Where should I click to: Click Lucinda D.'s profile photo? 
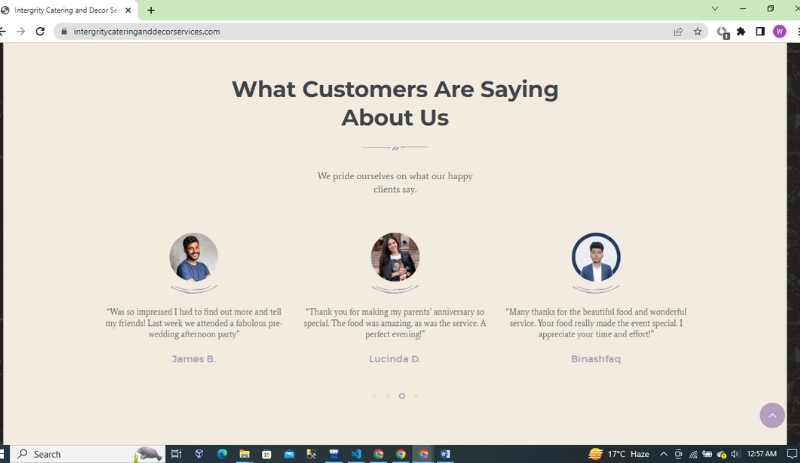395,257
